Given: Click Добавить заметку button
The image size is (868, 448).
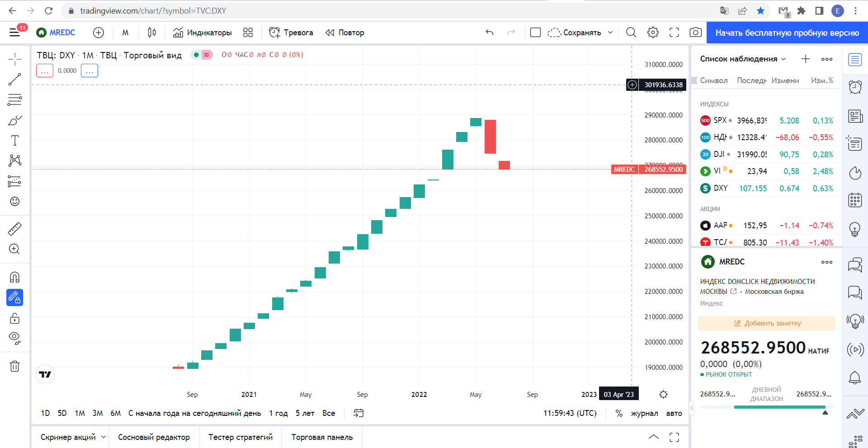Looking at the screenshot, I should (767, 323).
